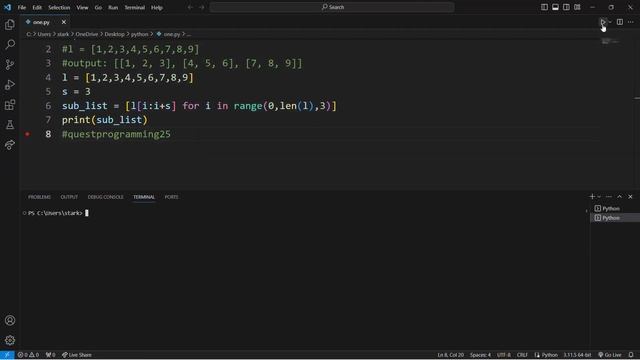Switch to the Problems panel tab
This screenshot has width=640, height=360.
pos(39,197)
